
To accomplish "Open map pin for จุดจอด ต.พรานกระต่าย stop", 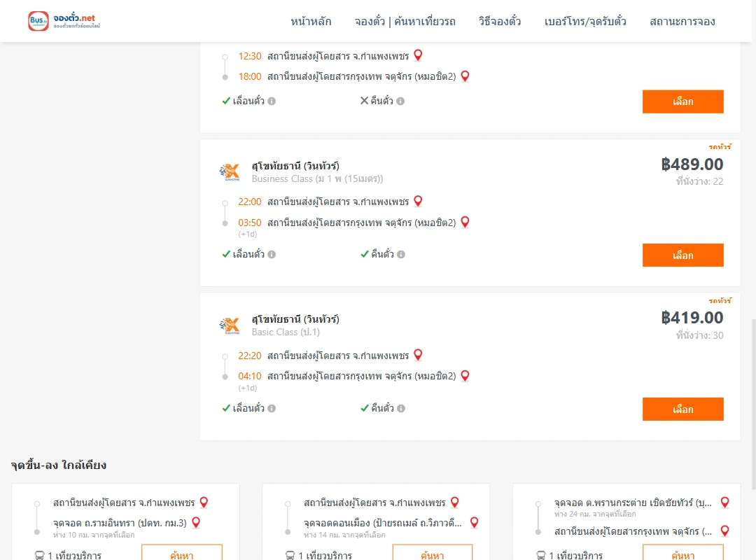I will tap(724, 502).
